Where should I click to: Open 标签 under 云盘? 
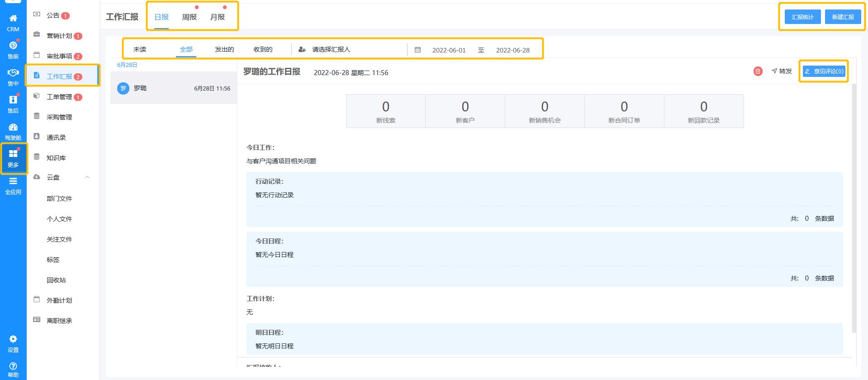[53, 260]
